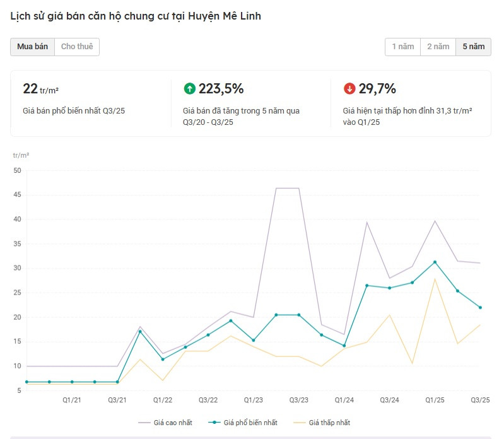Select the teal data point at Q1/22
Viewport: 504px width, 439px height.
pos(163,360)
